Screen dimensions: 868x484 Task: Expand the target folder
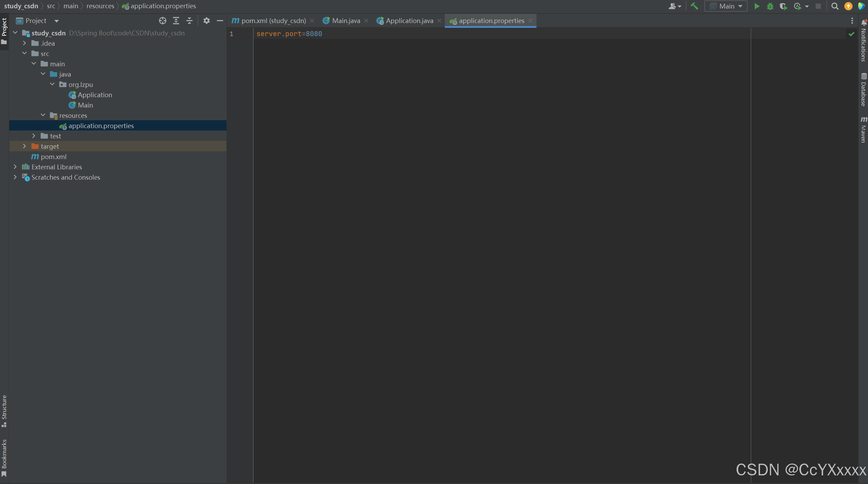[24, 146]
